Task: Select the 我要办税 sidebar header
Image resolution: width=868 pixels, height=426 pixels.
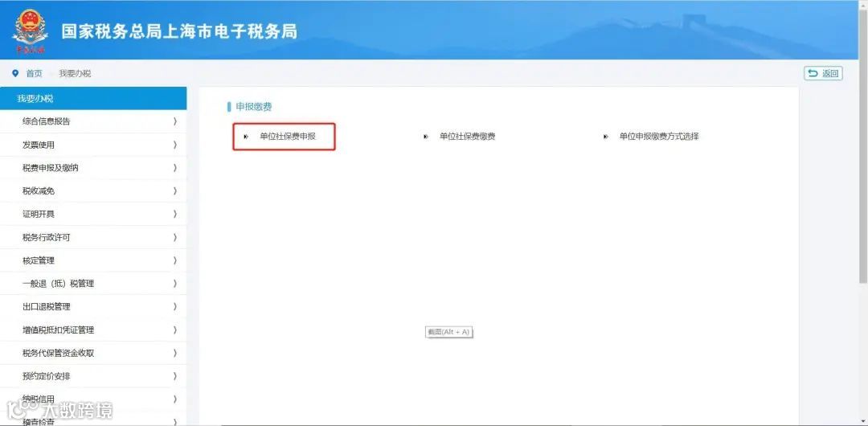Action: (93, 99)
